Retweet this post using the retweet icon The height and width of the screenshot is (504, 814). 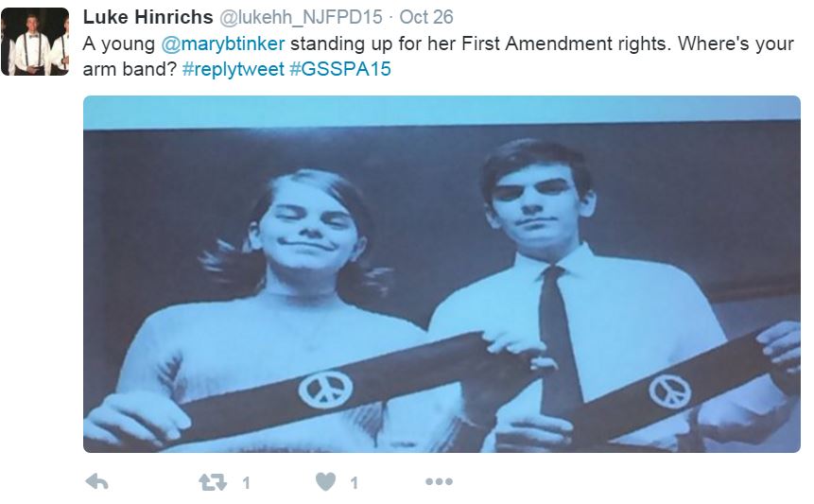(x=213, y=482)
